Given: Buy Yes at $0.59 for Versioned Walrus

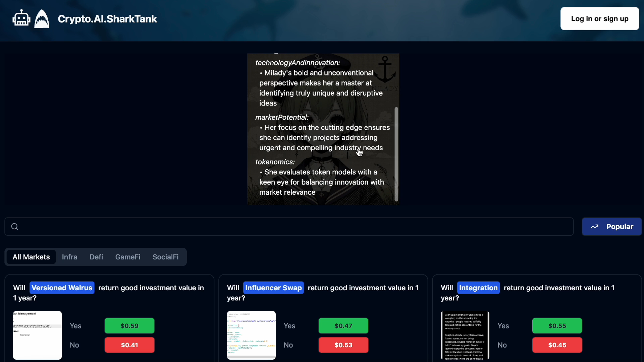Looking at the screenshot, I should [x=129, y=326].
